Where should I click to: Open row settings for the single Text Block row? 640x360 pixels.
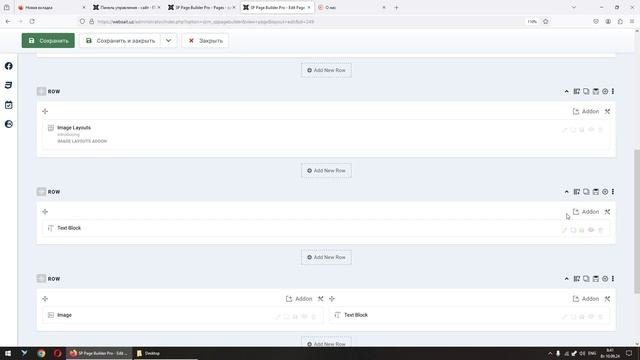(605, 192)
